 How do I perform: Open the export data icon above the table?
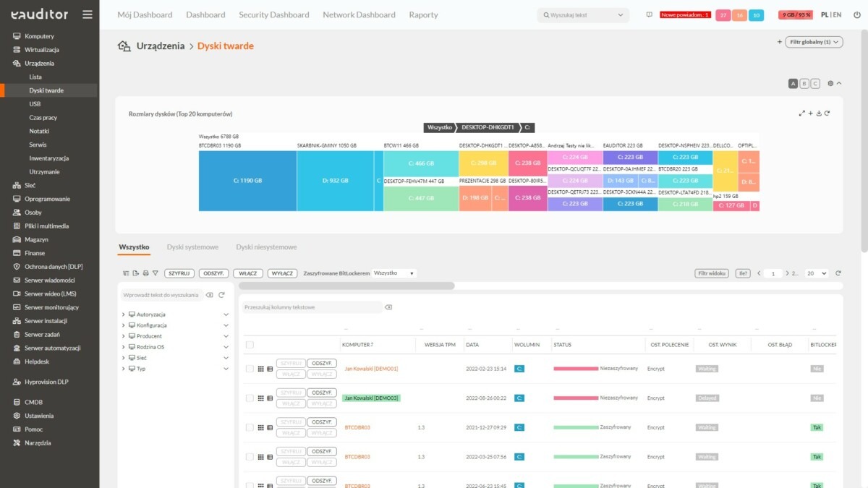(137, 273)
